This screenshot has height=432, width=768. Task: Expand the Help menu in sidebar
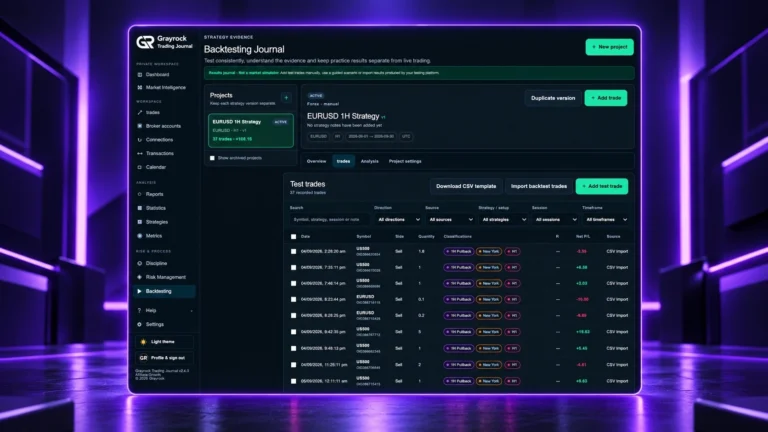pos(165,311)
